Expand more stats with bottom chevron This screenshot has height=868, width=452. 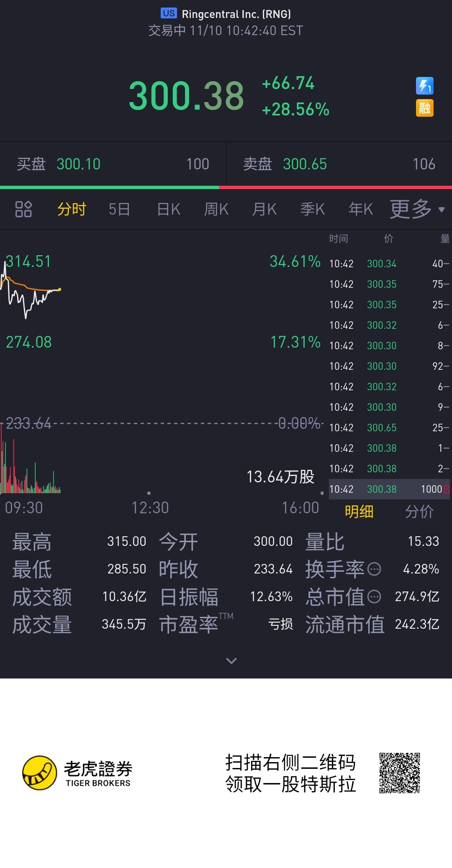(x=231, y=661)
